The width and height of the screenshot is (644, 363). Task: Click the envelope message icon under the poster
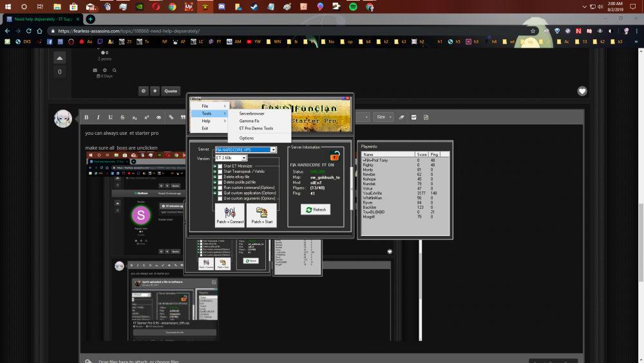95,70
